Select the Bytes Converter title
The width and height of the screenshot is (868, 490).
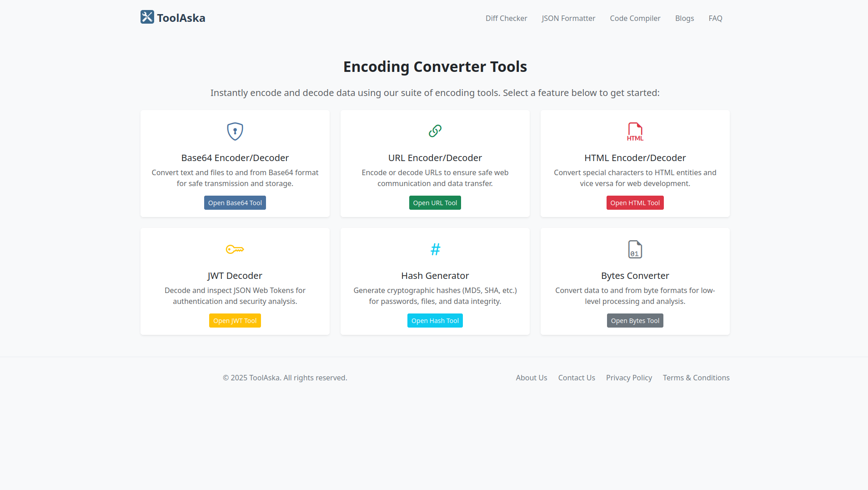tap(635, 276)
